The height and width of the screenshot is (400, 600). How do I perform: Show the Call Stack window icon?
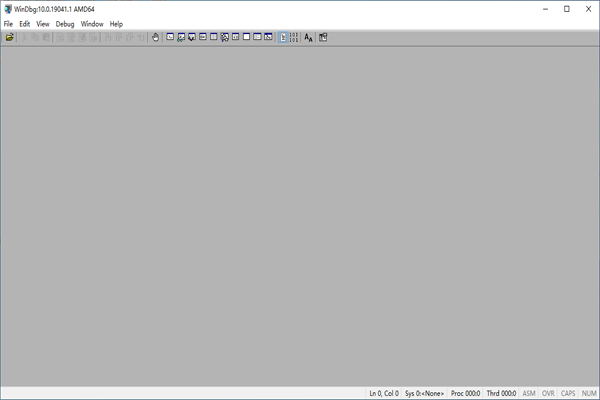point(225,37)
